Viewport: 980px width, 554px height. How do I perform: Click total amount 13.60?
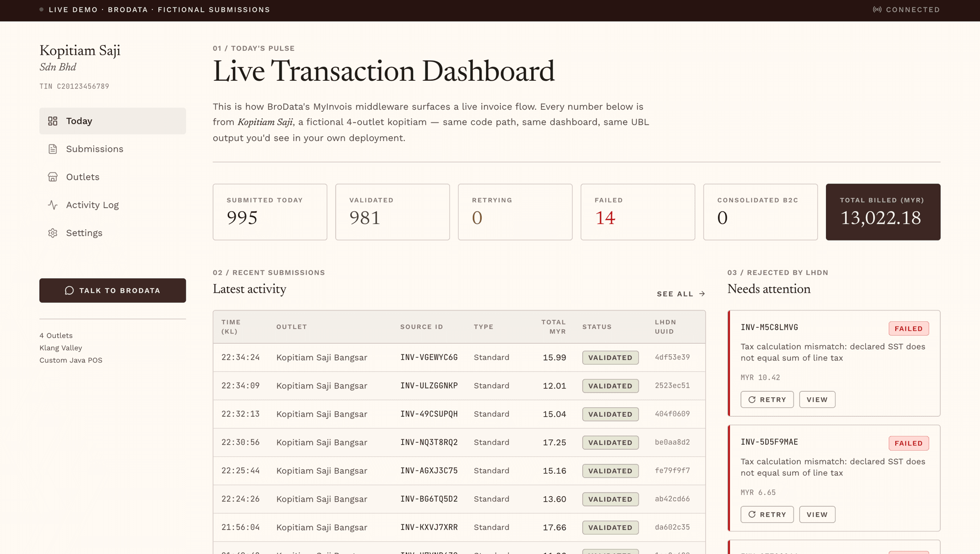click(x=554, y=499)
